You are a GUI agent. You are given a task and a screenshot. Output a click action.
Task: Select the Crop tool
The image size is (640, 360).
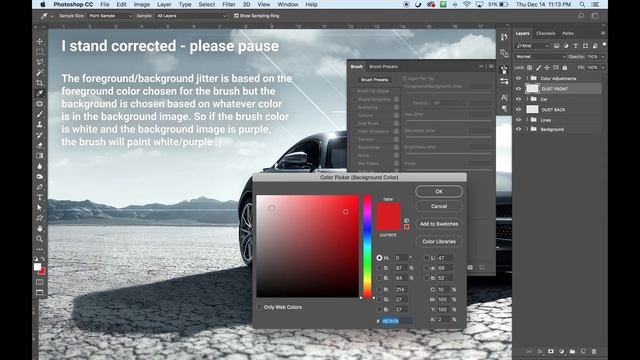pyautogui.click(x=40, y=83)
